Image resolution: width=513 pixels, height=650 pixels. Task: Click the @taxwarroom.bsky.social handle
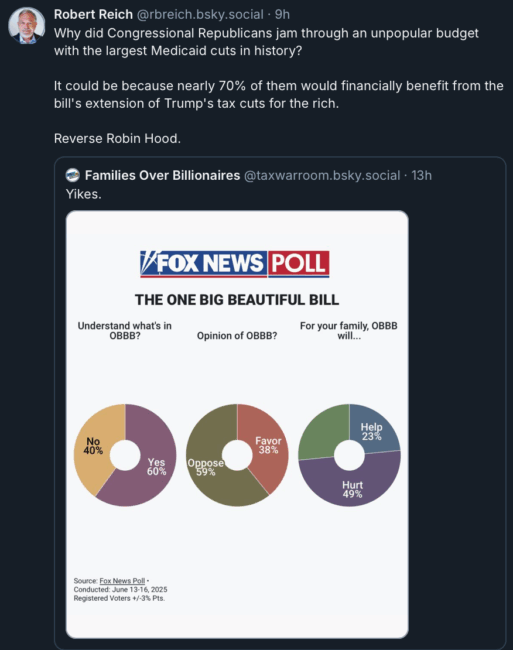322,175
